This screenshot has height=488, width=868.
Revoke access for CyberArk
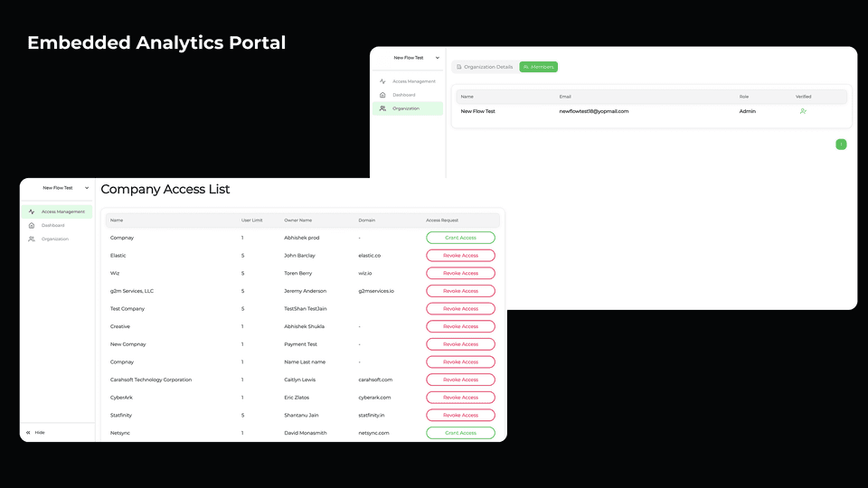tap(460, 398)
